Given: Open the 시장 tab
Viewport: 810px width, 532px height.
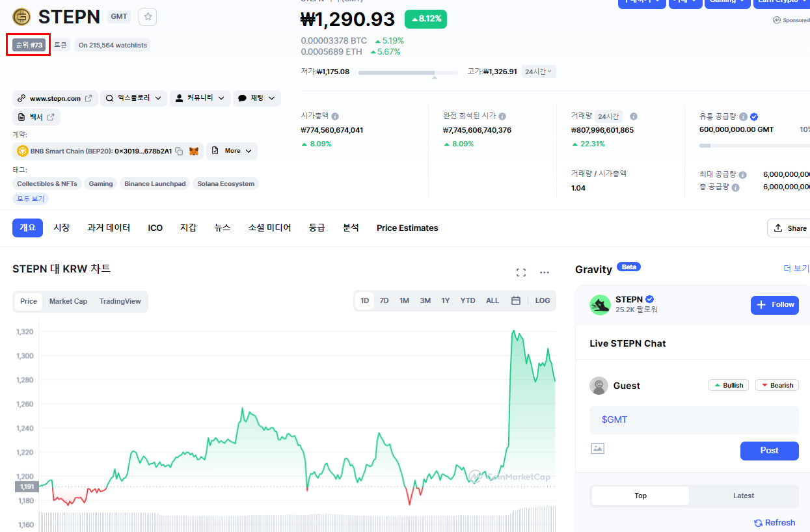Looking at the screenshot, I should click(x=62, y=228).
